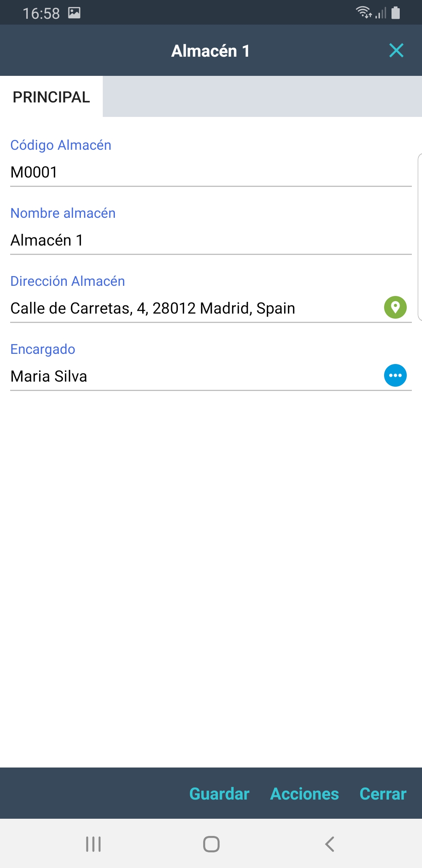Tap the 16:58 clock in status bar
This screenshot has width=422, height=868.
(41, 13)
